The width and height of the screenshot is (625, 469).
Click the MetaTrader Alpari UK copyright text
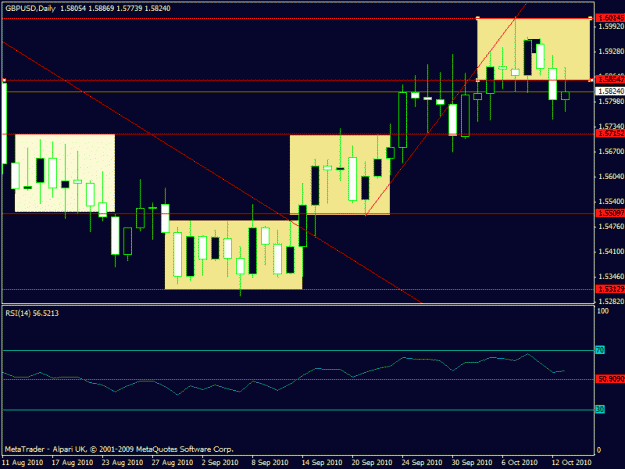[x=119, y=449]
